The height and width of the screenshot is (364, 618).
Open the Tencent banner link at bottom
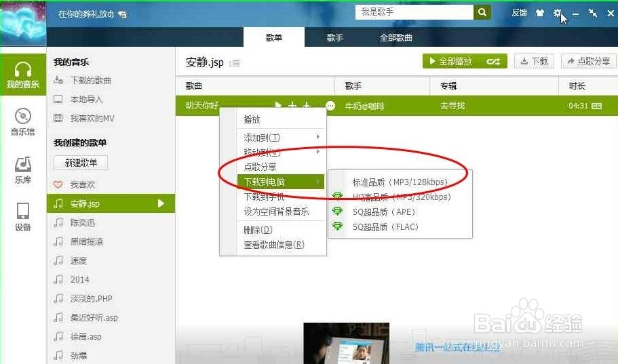pos(458,346)
